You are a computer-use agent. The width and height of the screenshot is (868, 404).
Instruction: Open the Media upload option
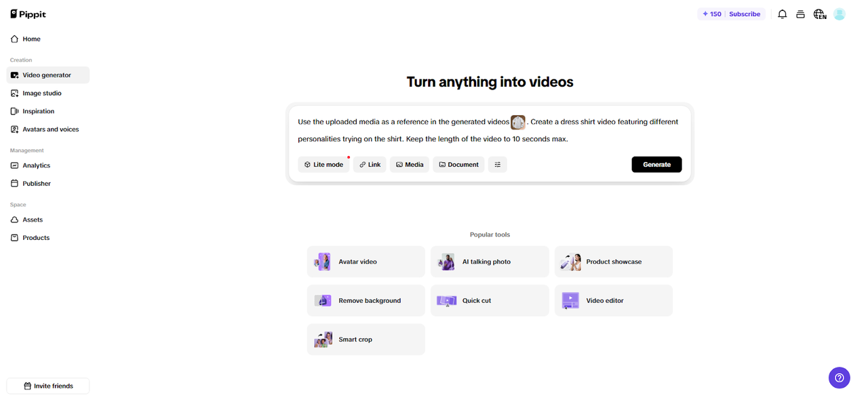click(x=410, y=165)
